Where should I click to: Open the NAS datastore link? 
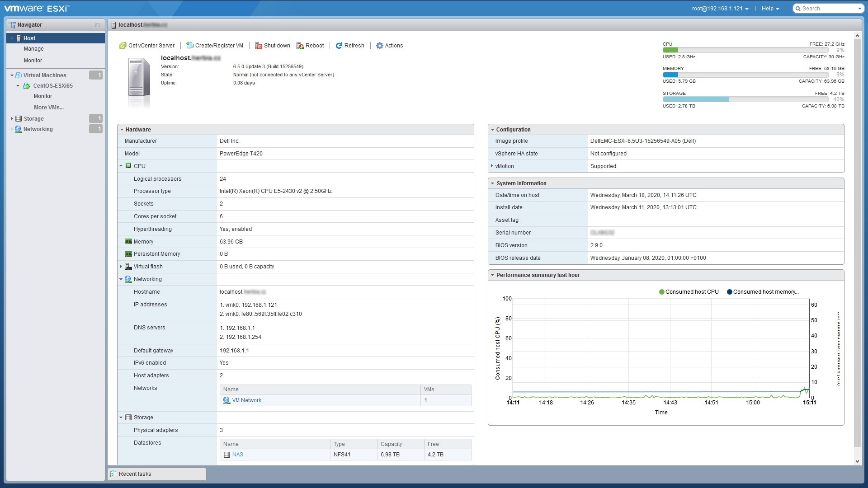click(238, 455)
